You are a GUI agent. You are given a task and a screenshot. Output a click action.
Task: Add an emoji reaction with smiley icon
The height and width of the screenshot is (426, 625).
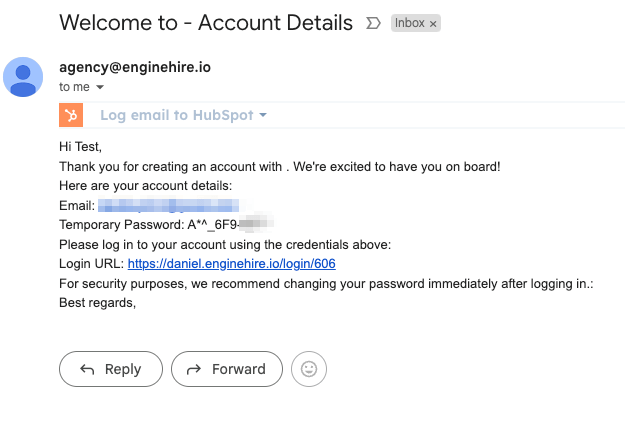(309, 369)
